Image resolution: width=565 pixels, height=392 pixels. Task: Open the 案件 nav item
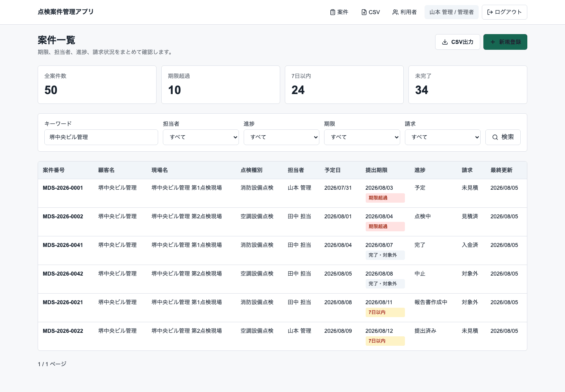pyautogui.click(x=339, y=12)
